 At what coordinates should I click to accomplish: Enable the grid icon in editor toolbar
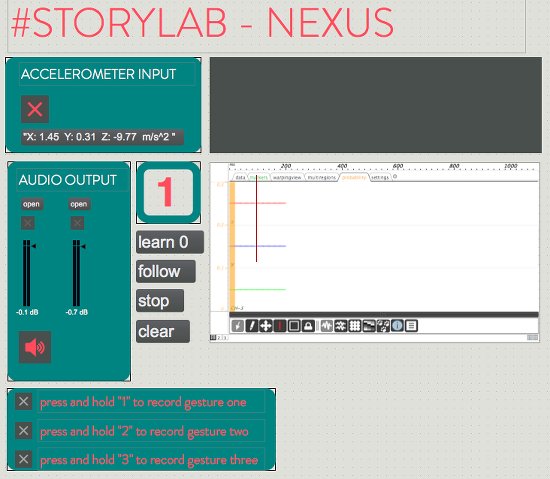pos(355,326)
